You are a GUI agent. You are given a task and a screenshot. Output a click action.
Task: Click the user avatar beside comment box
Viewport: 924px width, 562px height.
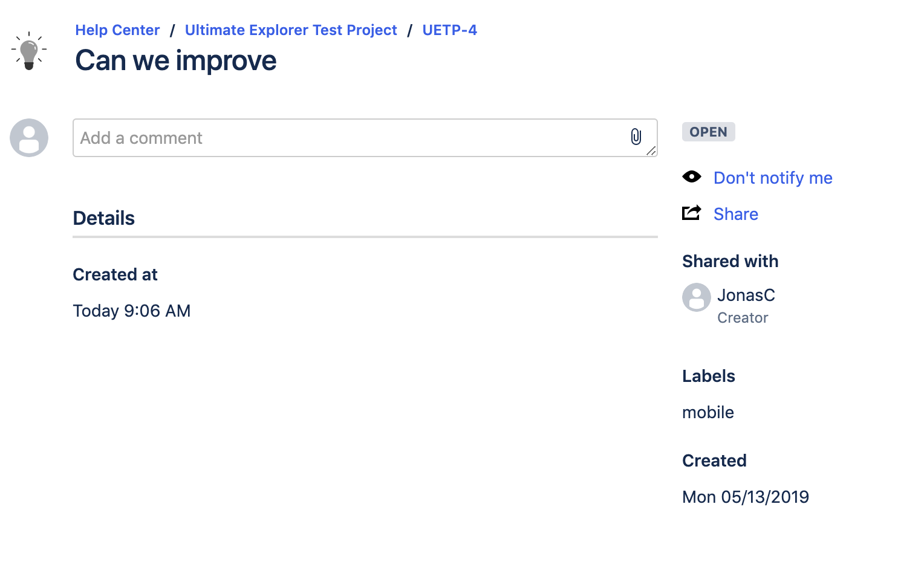pyautogui.click(x=29, y=138)
